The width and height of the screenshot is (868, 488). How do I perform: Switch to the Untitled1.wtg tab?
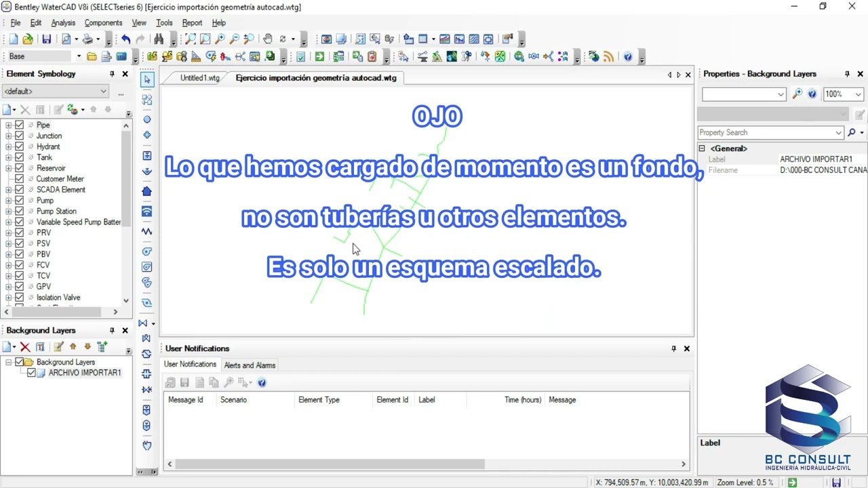199,78
